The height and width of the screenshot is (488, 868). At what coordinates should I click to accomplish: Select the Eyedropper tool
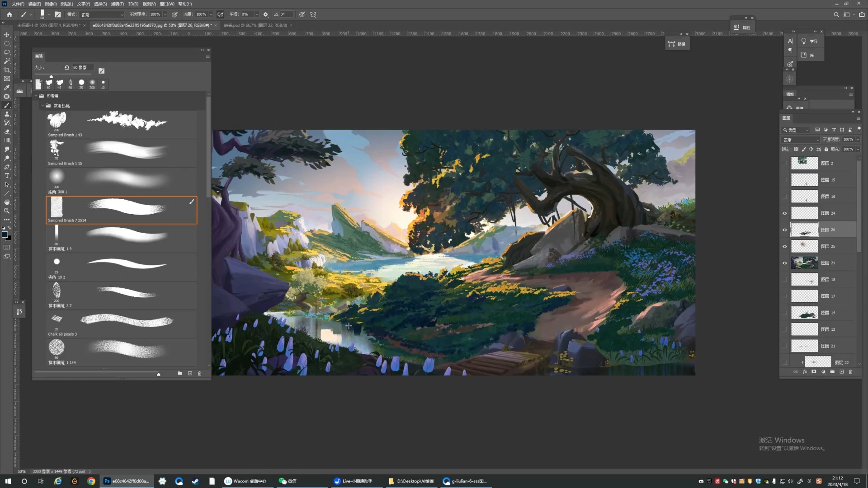point(7,88)
